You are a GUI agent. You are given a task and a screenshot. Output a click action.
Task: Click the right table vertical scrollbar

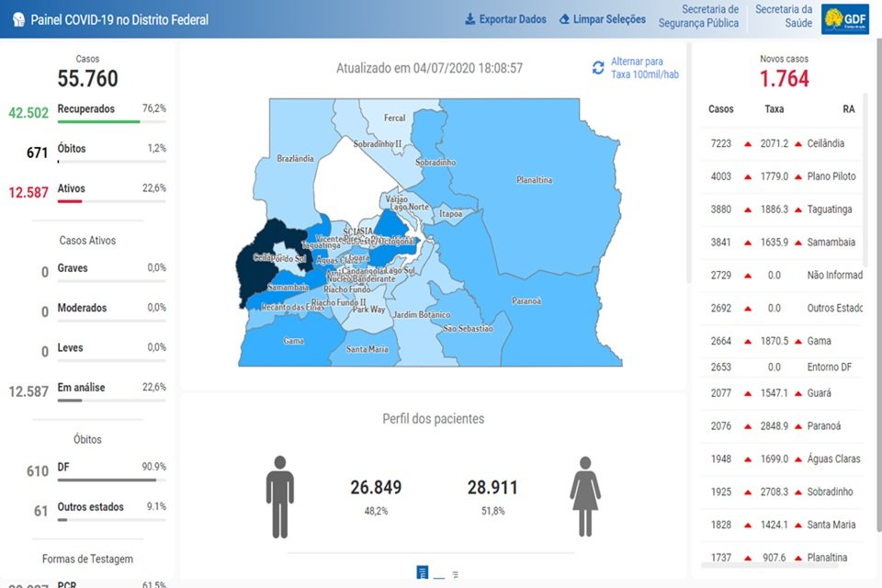(865, 180)
